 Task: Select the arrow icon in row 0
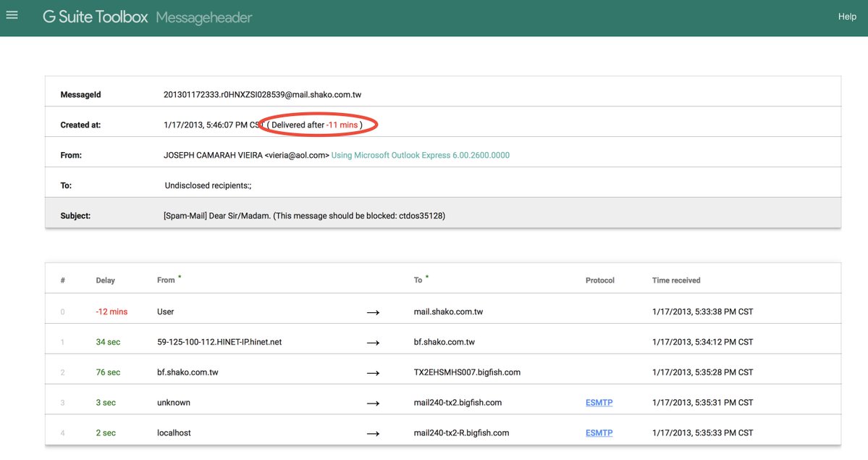click(373, 312)
